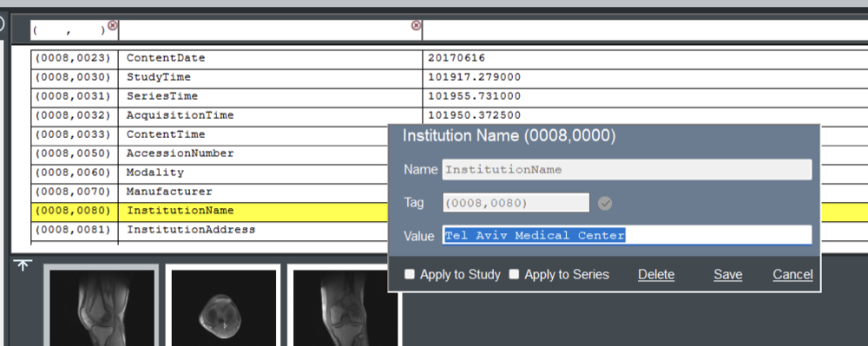The height and width of the screenshot is (346, 868).
Task: Clear the attribute name filter field
Action: tap(417, 25)
